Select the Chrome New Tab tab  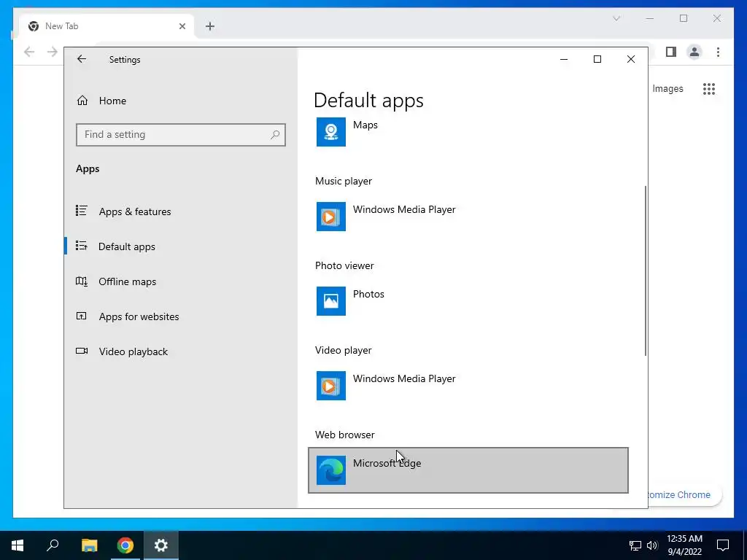(107, 26)
